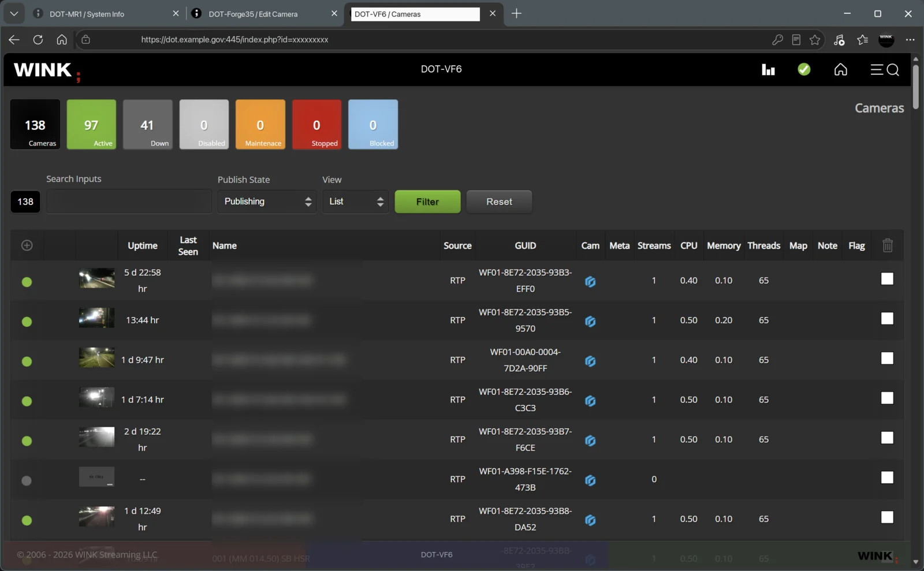Open thumbnail of camera with uptime 13:44 hr

(96, 318)
